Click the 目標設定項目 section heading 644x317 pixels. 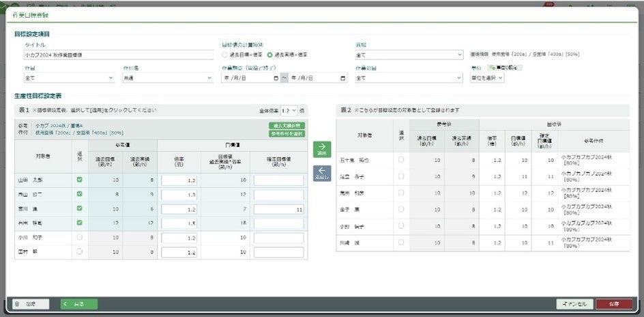[x=32, y=34]
